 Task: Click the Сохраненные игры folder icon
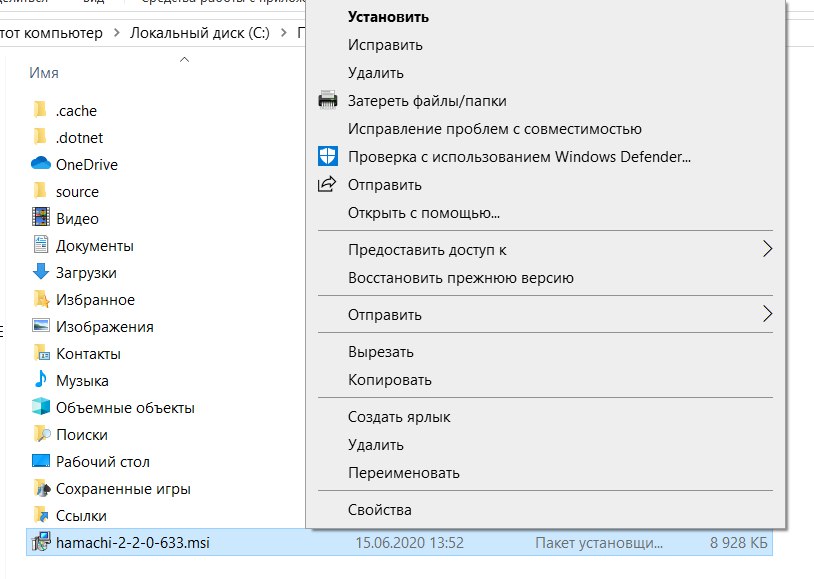point(41,488)
